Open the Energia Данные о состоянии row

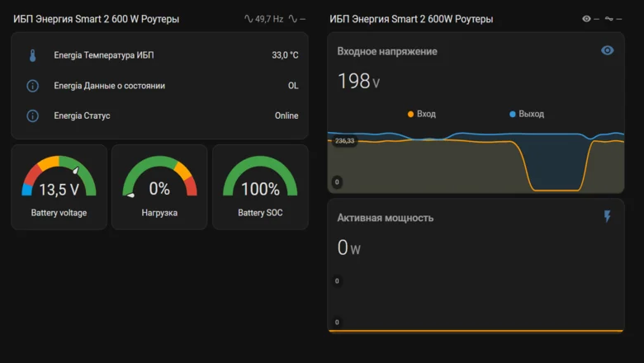coord(160,86)
